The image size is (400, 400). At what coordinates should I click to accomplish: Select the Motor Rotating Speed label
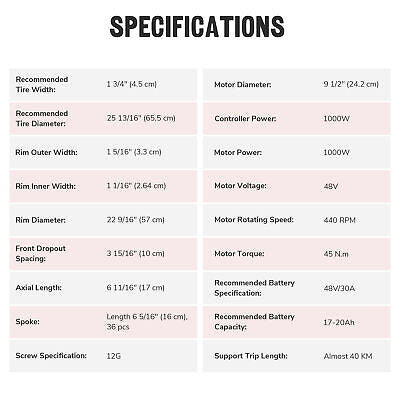click(254, 220)
